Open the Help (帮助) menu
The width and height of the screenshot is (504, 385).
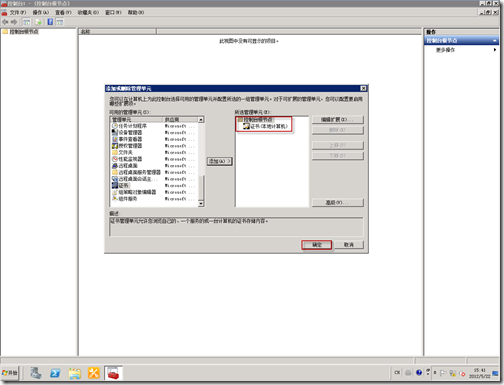[136, 12]
